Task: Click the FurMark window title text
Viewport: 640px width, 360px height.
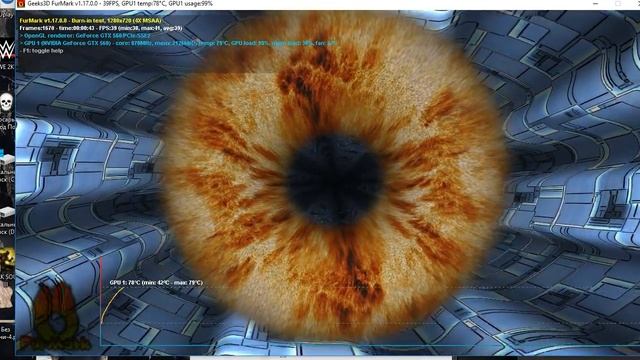Action: 120,4
